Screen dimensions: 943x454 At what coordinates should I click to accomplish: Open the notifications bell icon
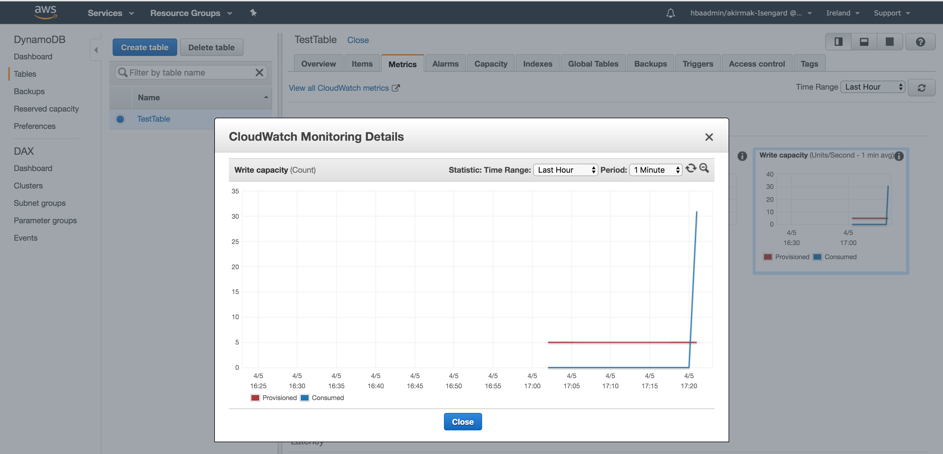click(x=671, y=13)
